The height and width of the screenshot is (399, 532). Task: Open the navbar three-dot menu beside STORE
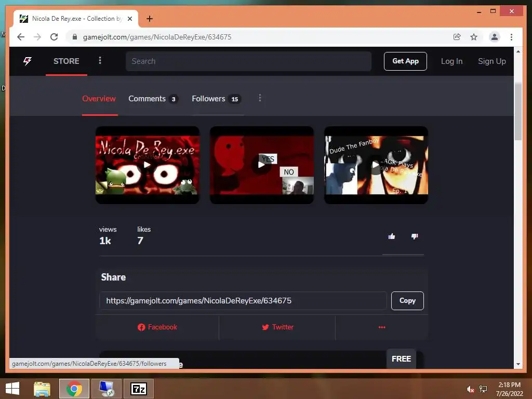(100, 60)
